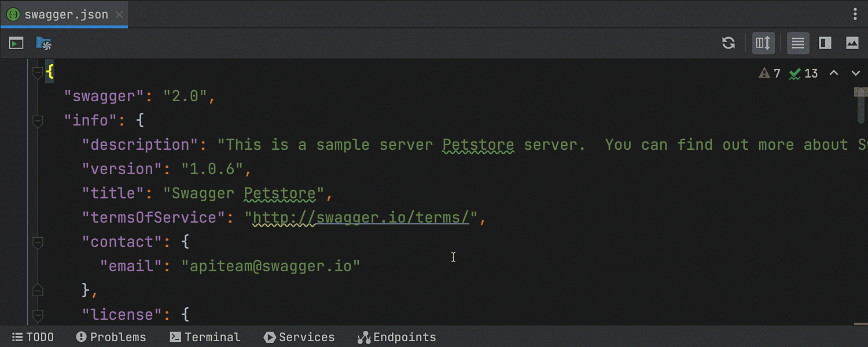Click the "license" key
Viewport: 868px width, 347px height.
coord(123,315)
